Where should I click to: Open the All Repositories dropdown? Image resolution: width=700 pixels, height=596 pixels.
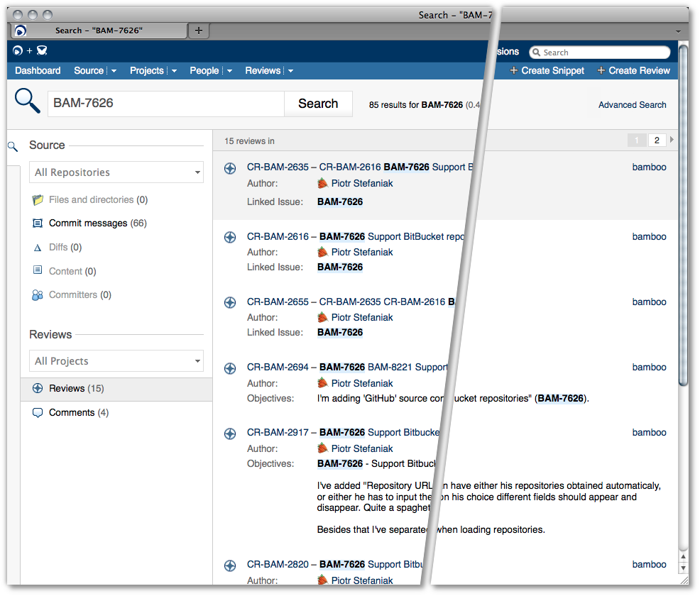click(116, 172)
